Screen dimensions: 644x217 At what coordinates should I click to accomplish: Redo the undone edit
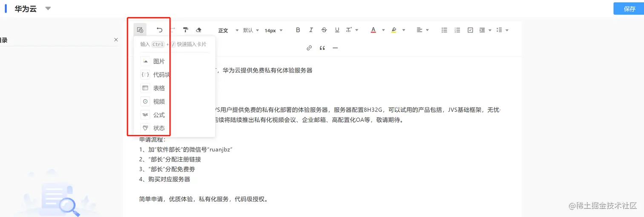(172, 30)
